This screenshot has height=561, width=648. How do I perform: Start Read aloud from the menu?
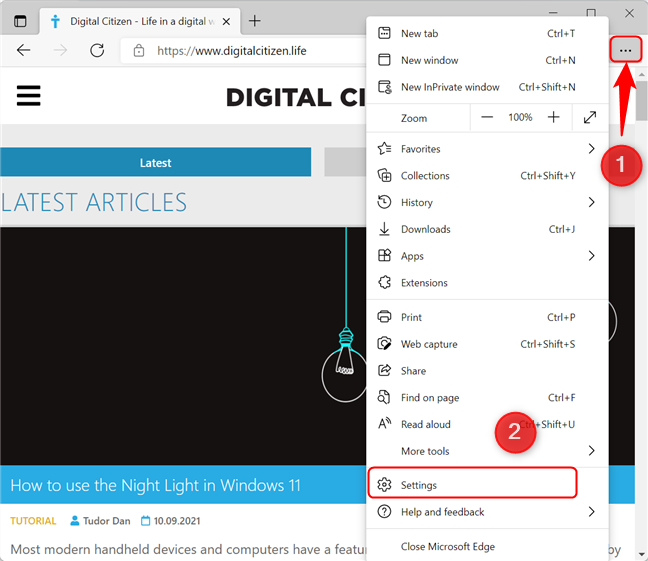pyautogui.click(x=487, y=425)
